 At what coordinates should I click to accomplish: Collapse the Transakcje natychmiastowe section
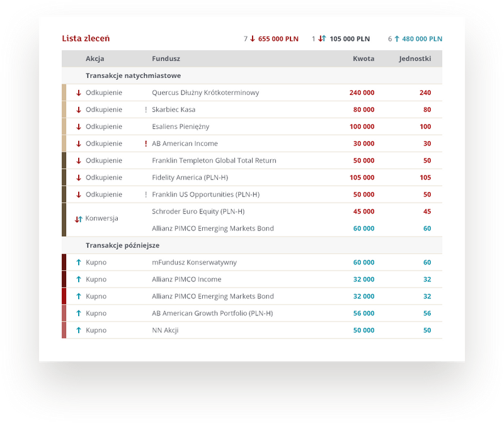(x=133, y=76)
